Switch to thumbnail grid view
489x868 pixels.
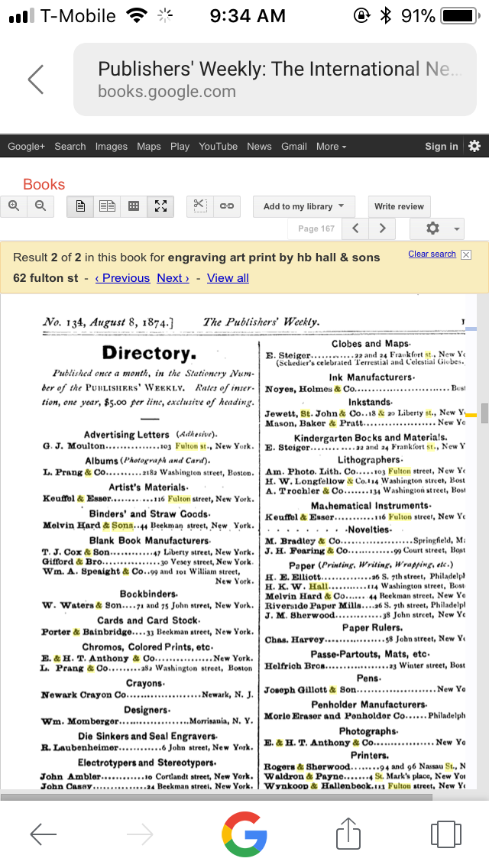coord(134,206)
